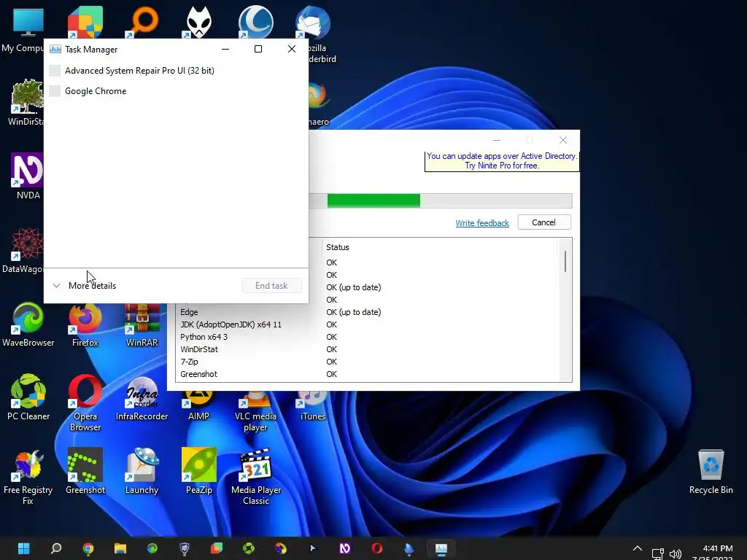This screenshot has height=560, width=747.
Task: Select the WinDirStat row in Ninite
Action: (x=367, y=349)
